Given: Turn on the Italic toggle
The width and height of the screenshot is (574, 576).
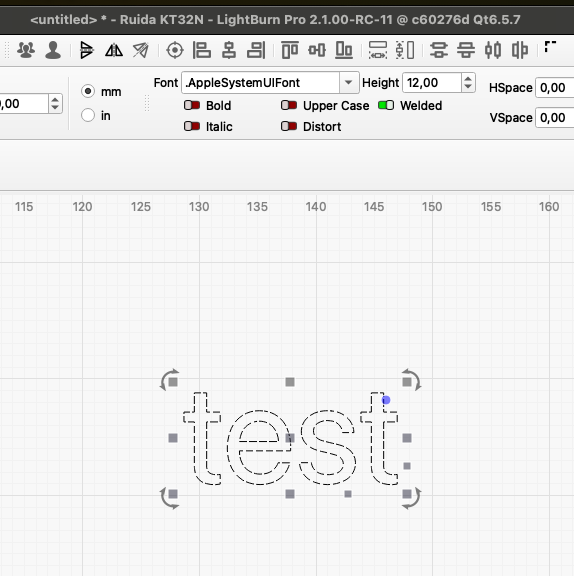Looking at the screenshot, I should 192,126.
